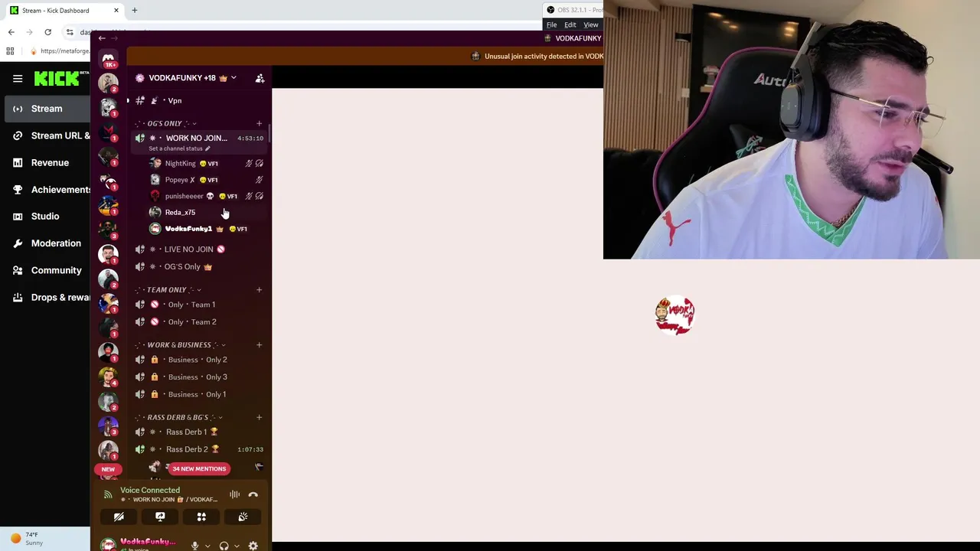The height and width of the screenshot is (551, 980).
Task: Click the NEW server indicator pill
Action: coord(108,469)
